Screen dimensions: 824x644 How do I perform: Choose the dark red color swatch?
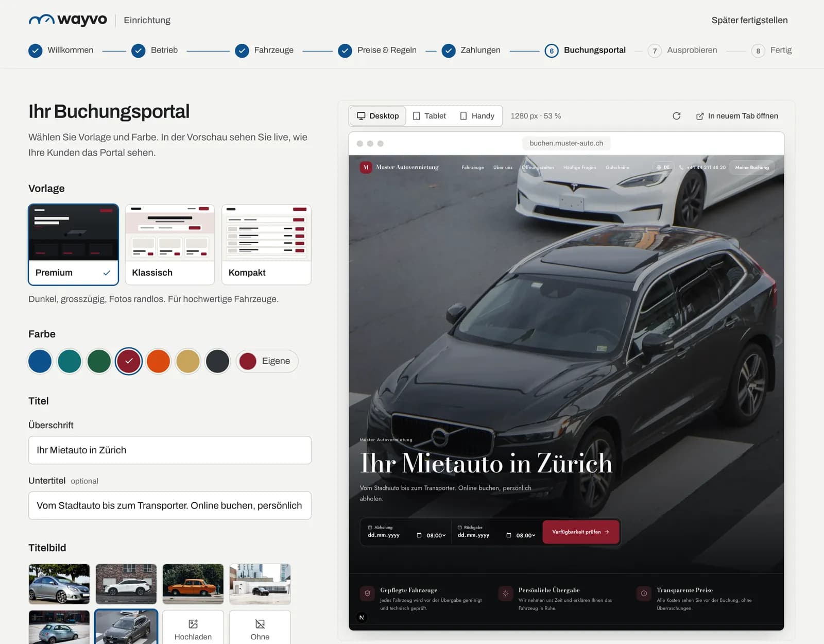pyautogui.click(x=129, y=361)
